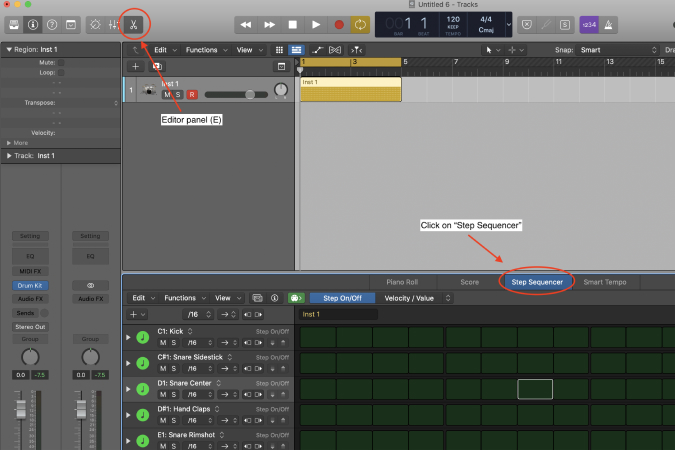676x450 pixels.
Task: Switch to the Score tab
Action: [469, 282]
